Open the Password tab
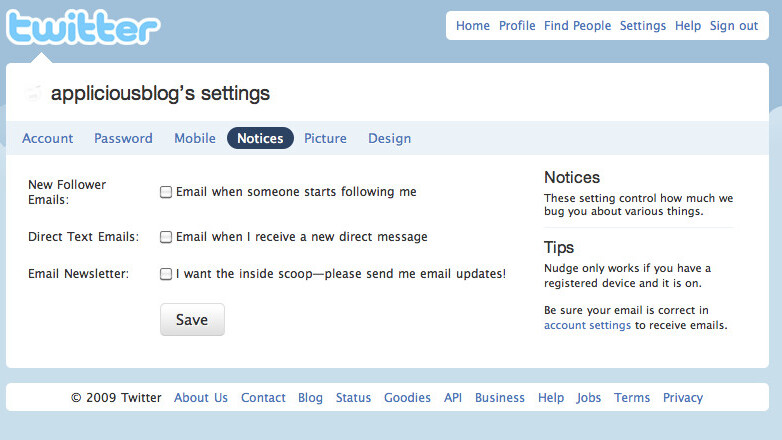This screenshot has width=782, height=440. [123, 138]
